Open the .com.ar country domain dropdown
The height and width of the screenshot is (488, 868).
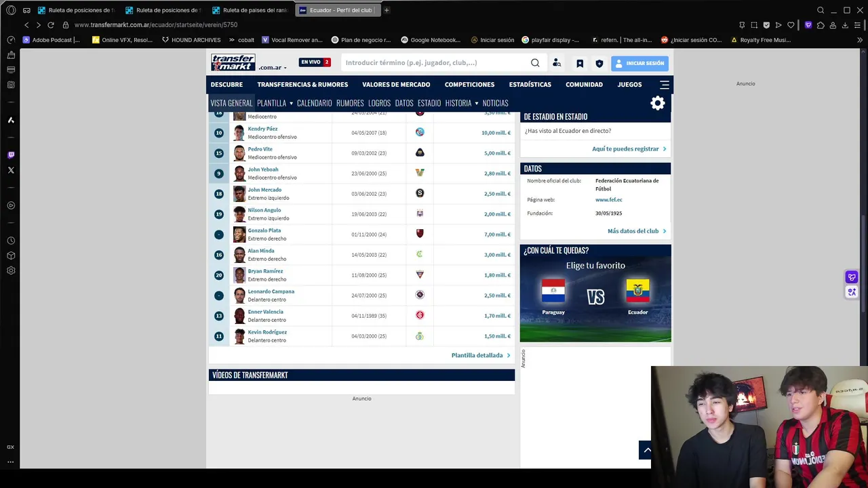pyautogui.click(x=272, y=67)
